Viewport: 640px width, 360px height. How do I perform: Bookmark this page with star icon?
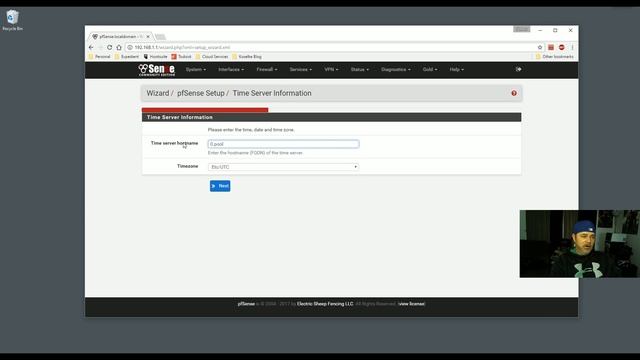click(540, 47)
